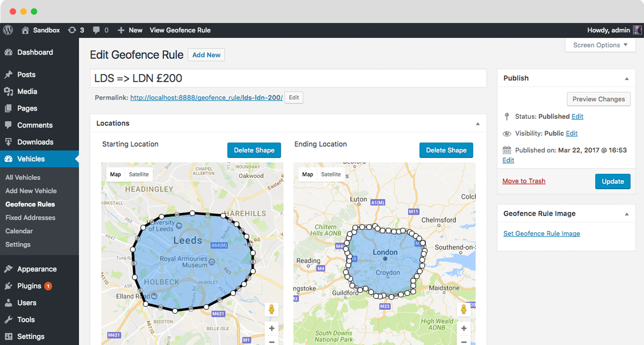Open the Calendar submenu link
644x345 pixels.
point(19,231)
